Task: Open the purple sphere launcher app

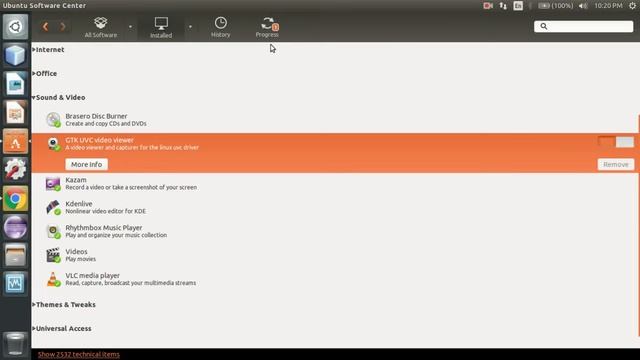Action: point(16,227)
